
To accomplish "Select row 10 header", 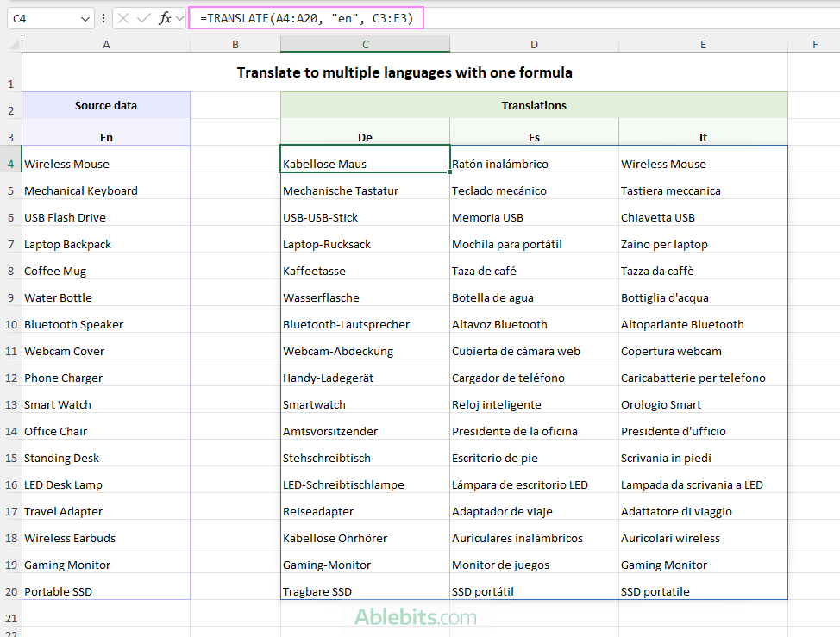I will 10,319.
